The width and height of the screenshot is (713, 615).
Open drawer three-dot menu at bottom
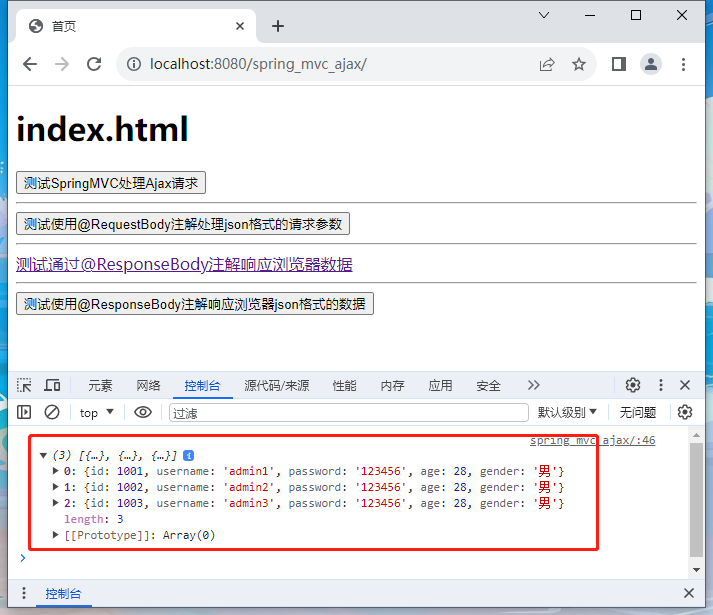point(24,593)
